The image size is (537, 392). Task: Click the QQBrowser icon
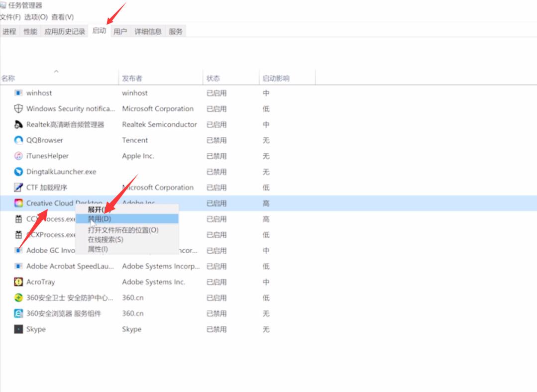click(18, 140)
